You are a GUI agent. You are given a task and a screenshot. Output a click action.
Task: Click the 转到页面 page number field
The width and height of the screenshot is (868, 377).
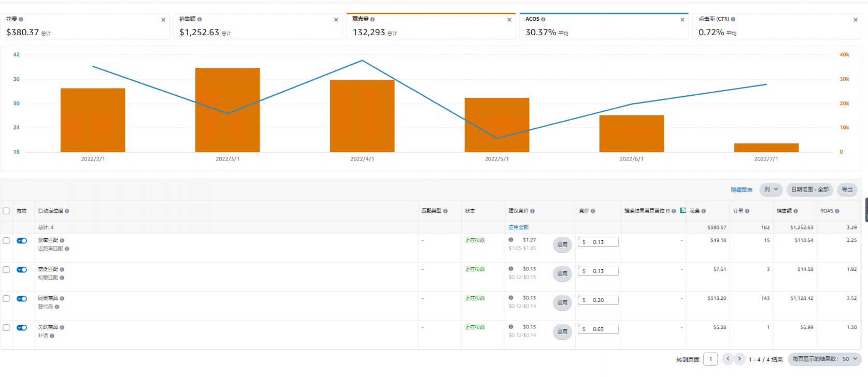(710, 359)
